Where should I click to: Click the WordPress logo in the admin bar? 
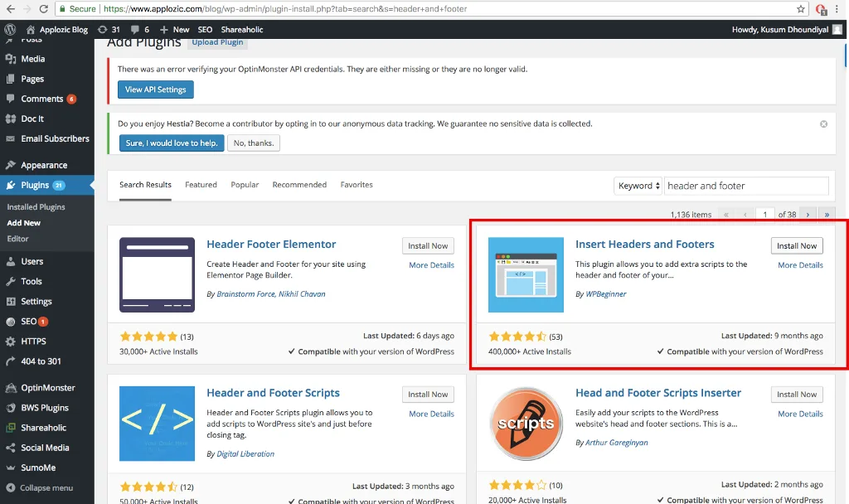pyautogui.click(x=9, y=28)
